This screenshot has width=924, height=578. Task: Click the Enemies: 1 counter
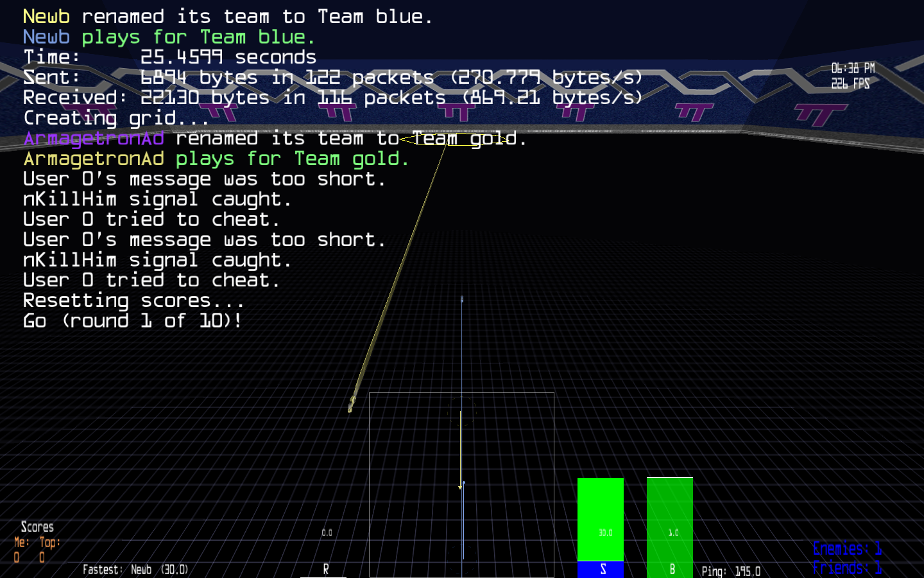pos(846,548)
